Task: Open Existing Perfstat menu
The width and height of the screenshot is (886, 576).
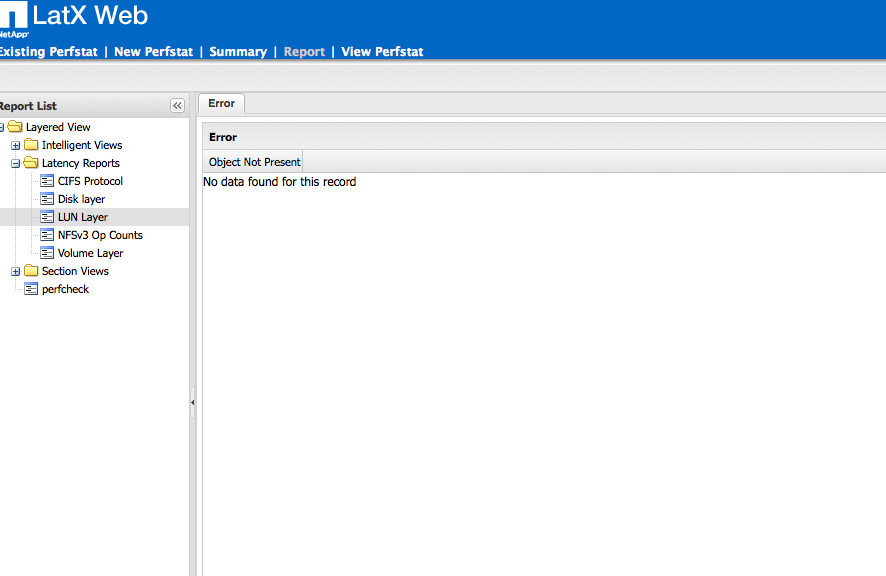Action: click(x=49, y=51)
